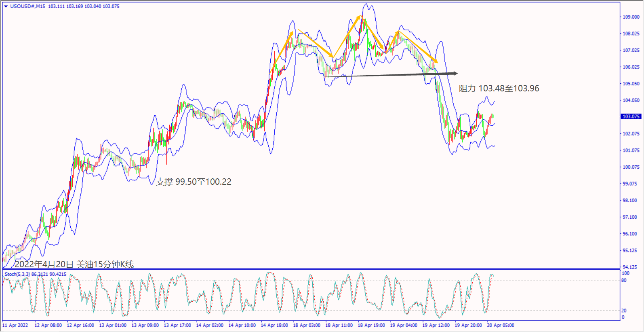Select the last orange down arrow tip
Screen dimensions: 644x332
pos(436,62)
